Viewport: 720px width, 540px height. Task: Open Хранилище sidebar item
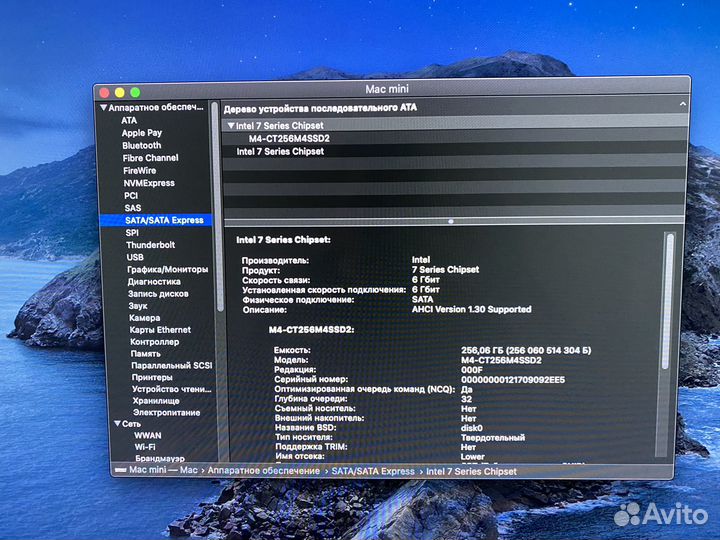click(156, 401)
